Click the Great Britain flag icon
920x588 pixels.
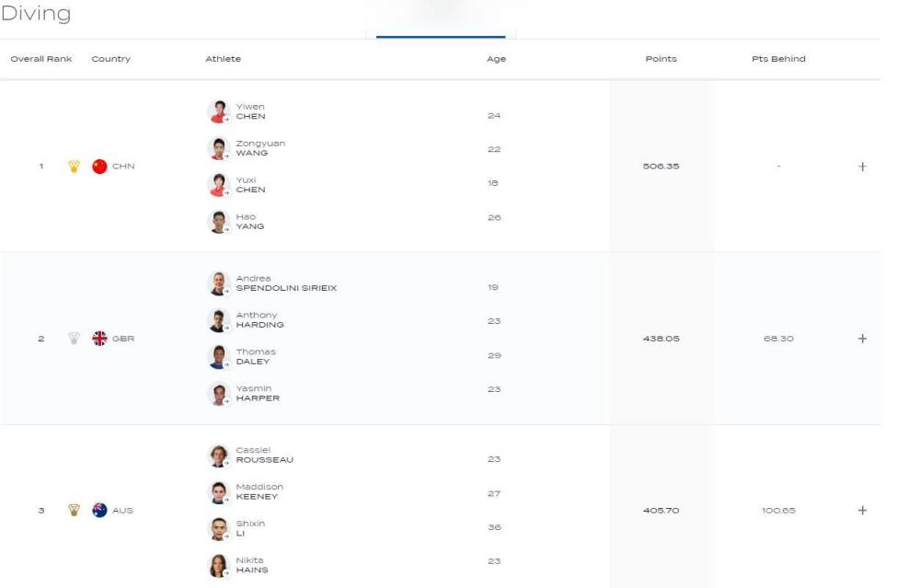point(100,339)
